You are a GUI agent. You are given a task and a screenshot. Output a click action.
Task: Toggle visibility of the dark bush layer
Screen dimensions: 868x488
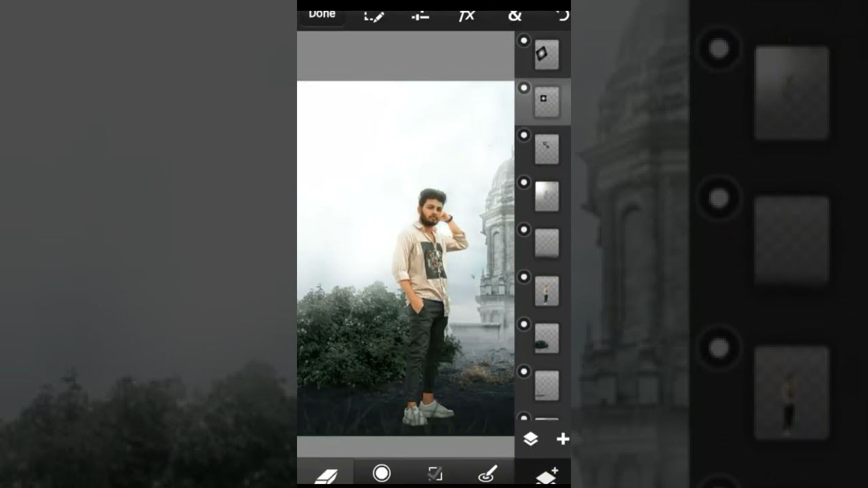pos(524,325)
